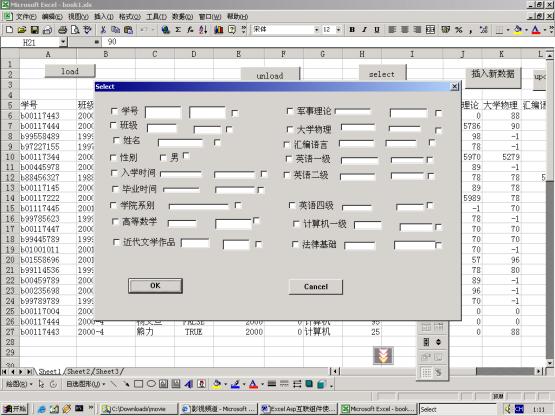Expand drawing toolbar Fill Color arrow
The height and width of the screenshot is (416, 555).
coord(225,384)
